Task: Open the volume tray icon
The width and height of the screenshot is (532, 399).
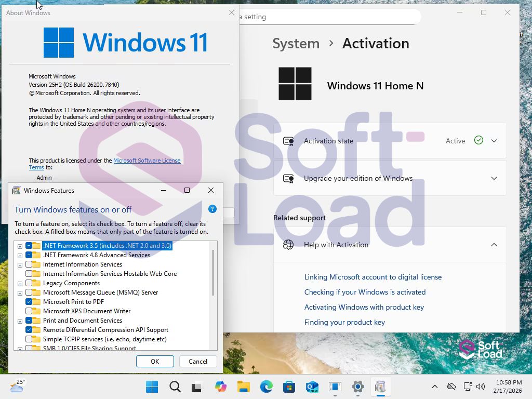Action: click(x=481, y=387)
